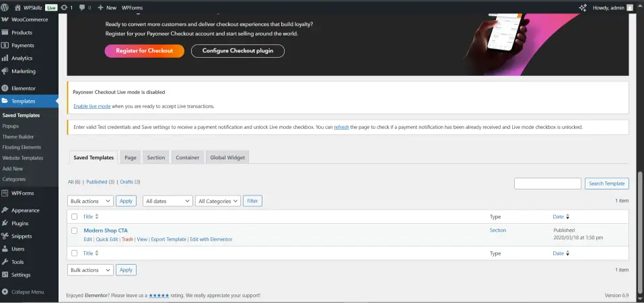The width and height of the screenshot is (644, 303).
Task: Check the Modern Shop CTA row checkbox
Action: click(74, 230)
